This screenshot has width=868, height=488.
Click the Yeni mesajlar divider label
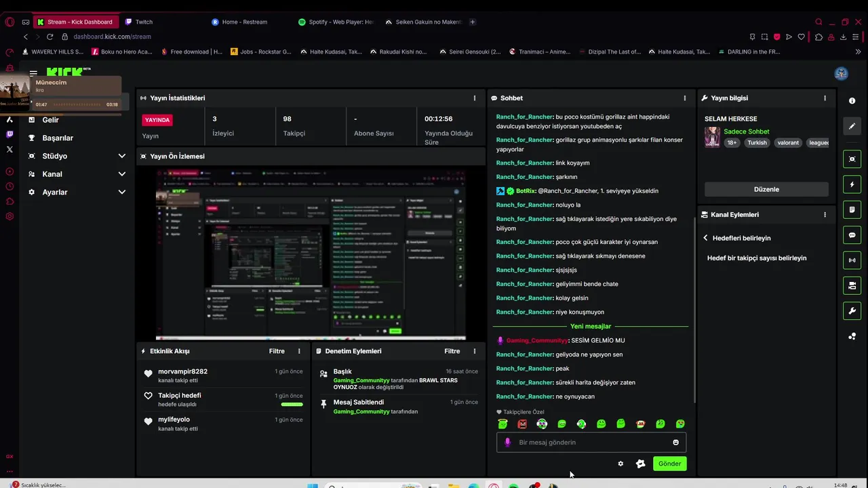point(591,326)
